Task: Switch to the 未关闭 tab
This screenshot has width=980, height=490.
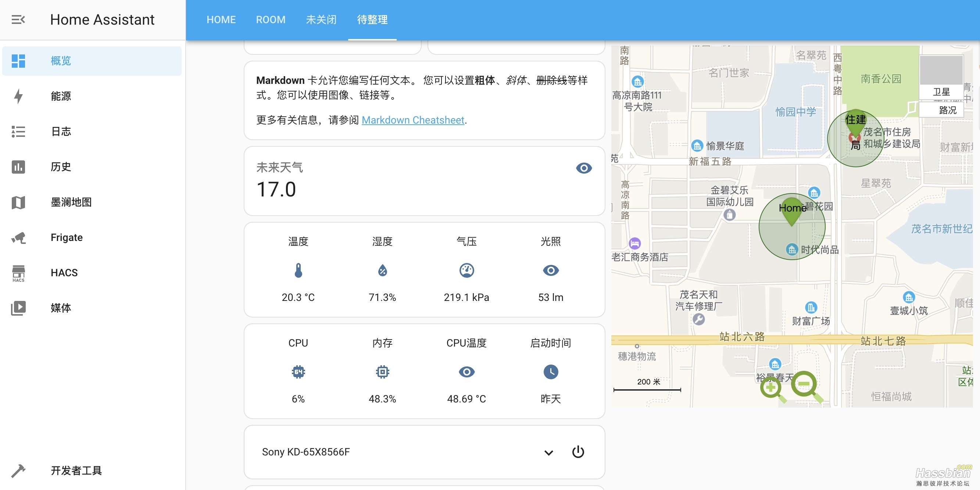Action: point(321,20)
